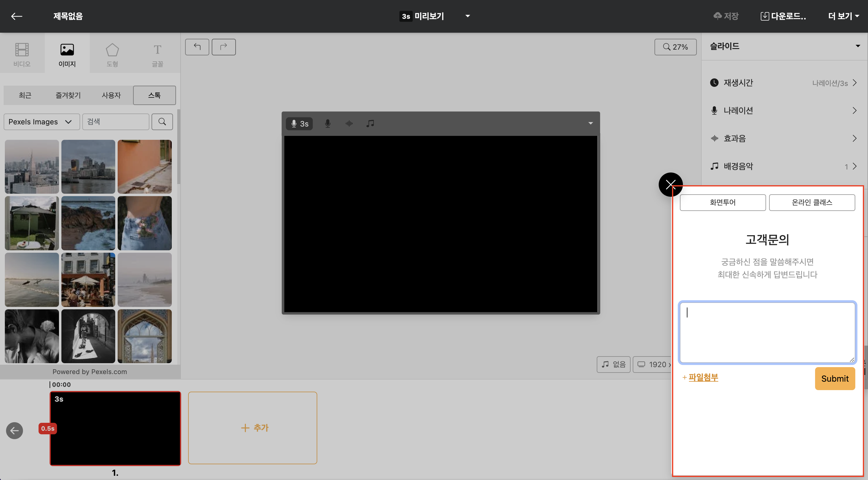Select the 즐겨찾기 tab
The height and width of the screenshot is (480, 868).
coord(68,95)
